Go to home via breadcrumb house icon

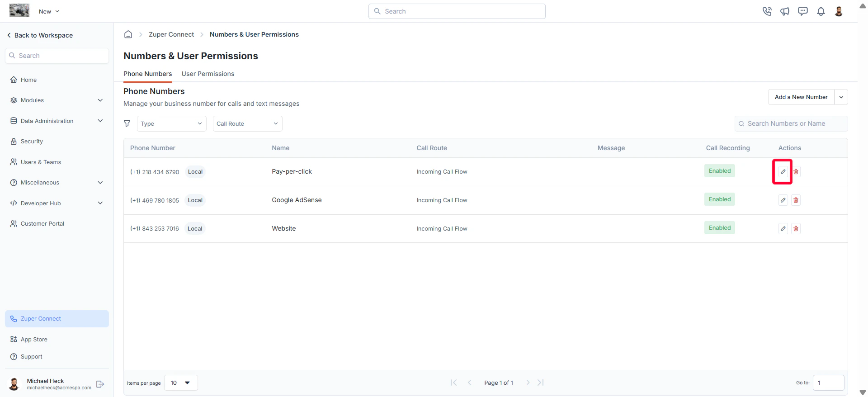coord(128,34)
